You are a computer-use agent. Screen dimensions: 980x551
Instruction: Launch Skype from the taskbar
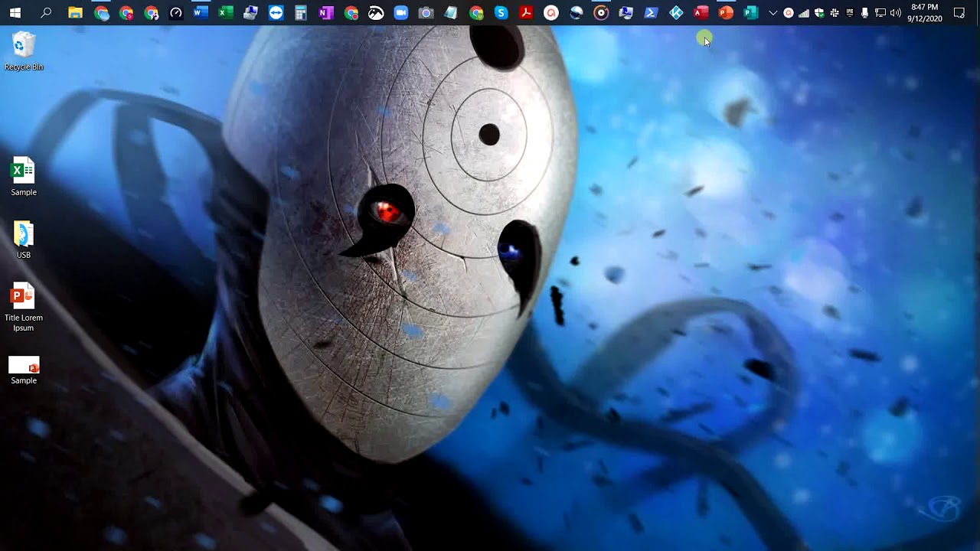[501, 13]
